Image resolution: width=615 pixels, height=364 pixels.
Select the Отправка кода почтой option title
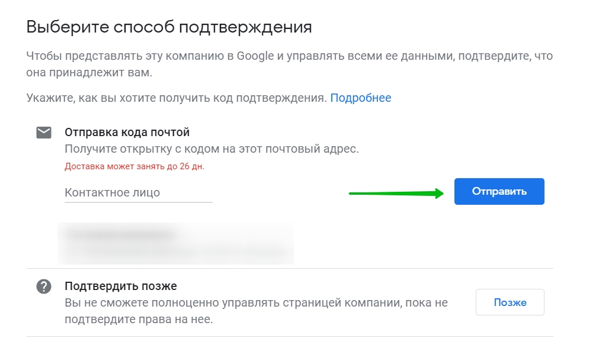(x=127, y=132)
